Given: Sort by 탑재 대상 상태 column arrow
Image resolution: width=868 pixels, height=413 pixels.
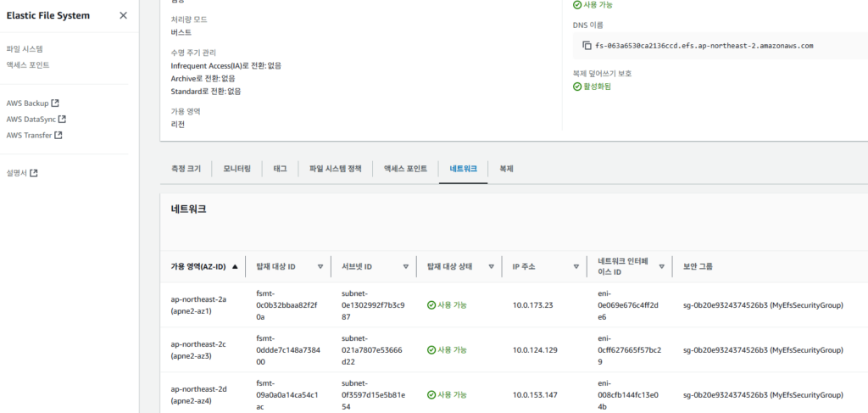Looking at the screenshot, I should coord(491,266).
